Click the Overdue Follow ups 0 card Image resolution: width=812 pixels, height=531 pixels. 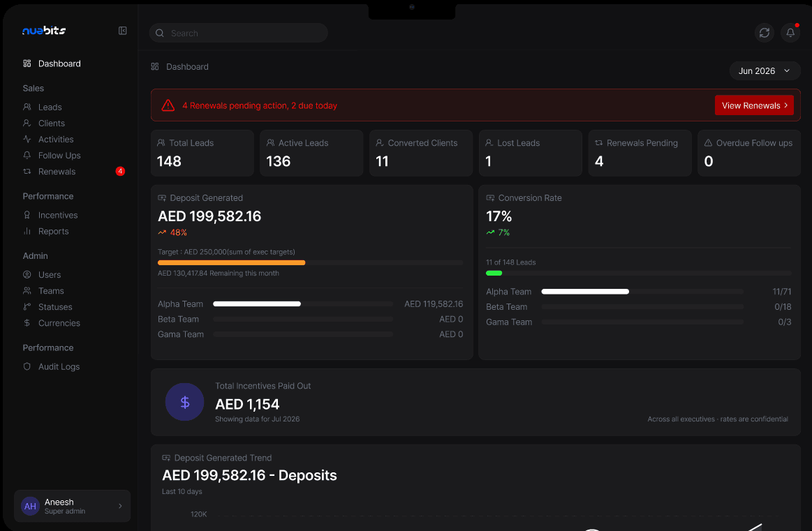tap(749, 154)
